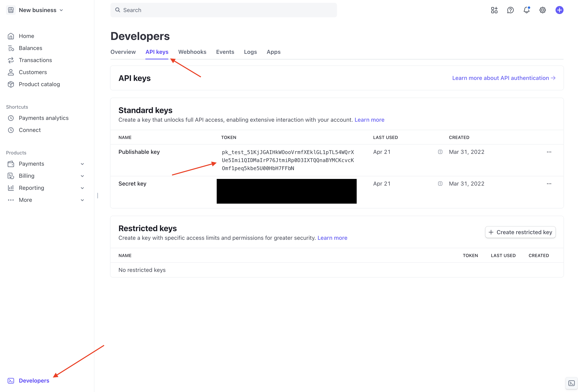578x392 pixels.
Task: Open the help menu
Action: tap(510, 10)
